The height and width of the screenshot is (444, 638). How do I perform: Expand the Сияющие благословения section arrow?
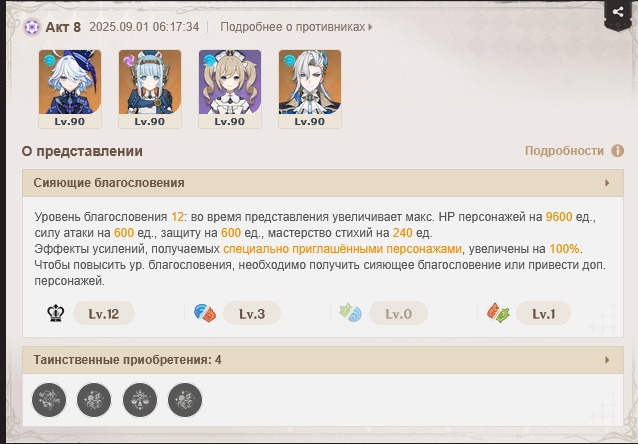607,183
